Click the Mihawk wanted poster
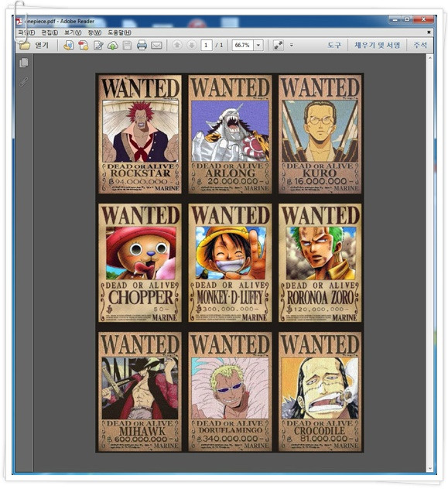This screenshot has height=489, width=448. click(x=140, y=392)
